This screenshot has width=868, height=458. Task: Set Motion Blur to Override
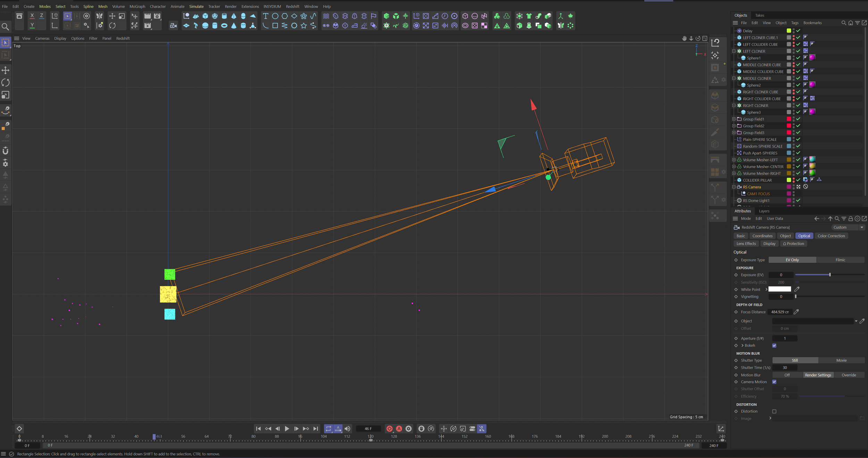point(849,375)
